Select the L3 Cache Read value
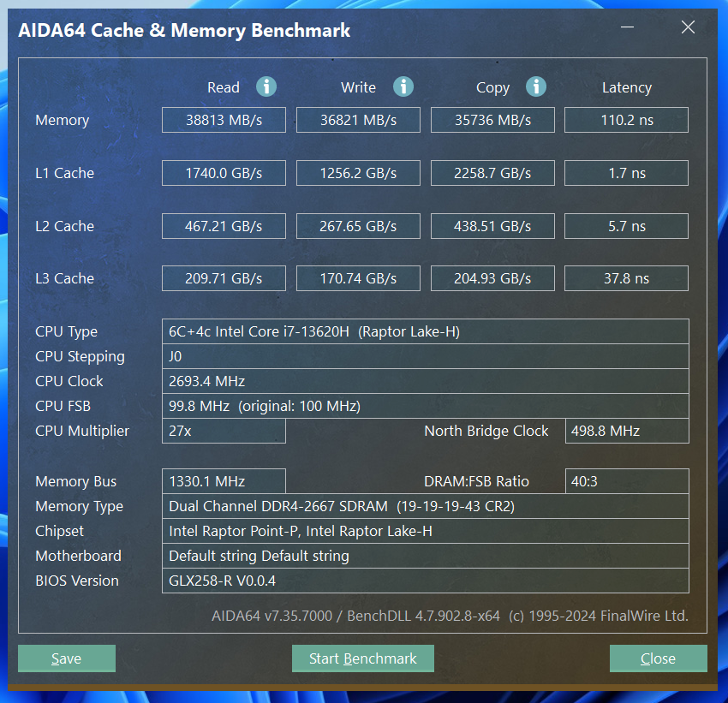The image size is (728, 703). (224, 278)
